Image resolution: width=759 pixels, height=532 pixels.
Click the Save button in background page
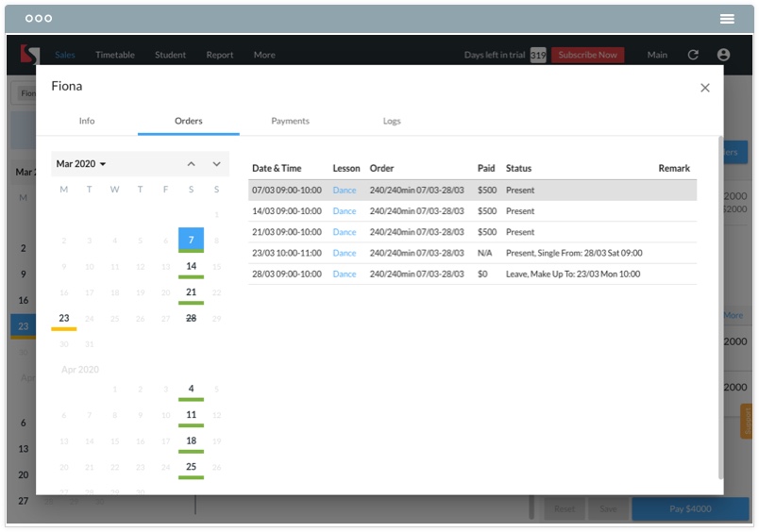tap(608, 508)
